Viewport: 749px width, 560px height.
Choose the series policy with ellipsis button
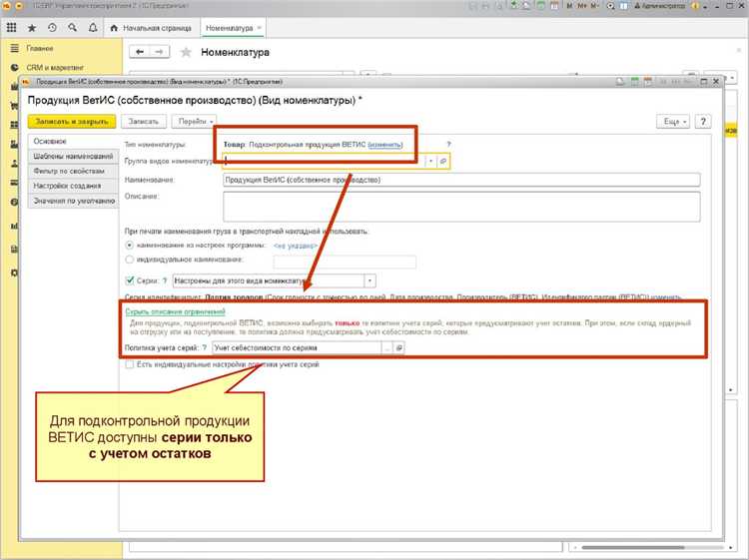387,348
